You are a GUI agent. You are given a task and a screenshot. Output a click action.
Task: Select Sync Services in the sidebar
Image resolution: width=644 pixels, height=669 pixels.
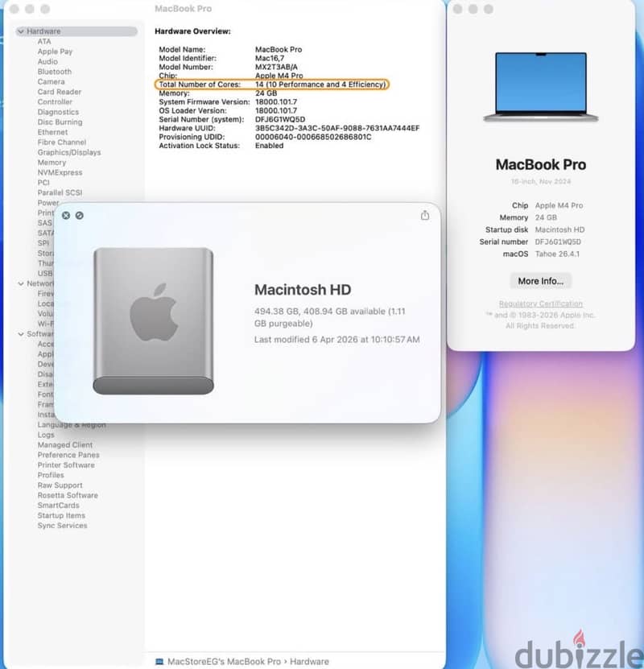point(62,526)
